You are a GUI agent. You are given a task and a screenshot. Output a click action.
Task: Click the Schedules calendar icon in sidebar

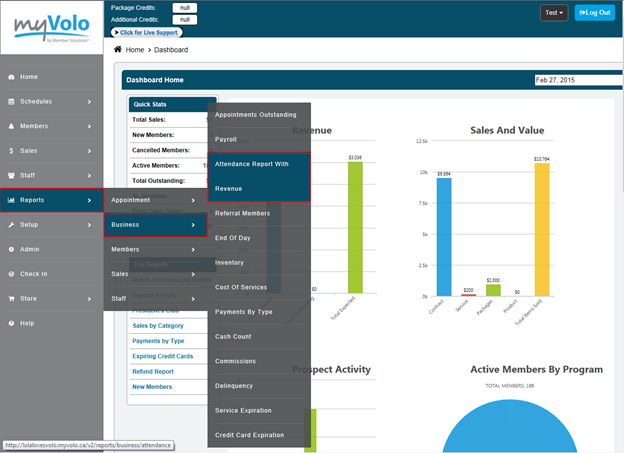pyautogui.click(x=11, y=102)
